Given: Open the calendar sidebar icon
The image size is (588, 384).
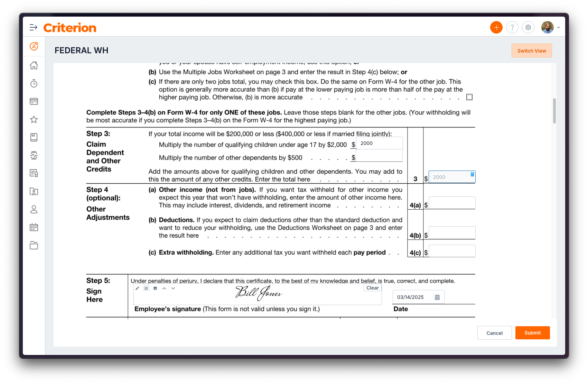Looking at the screenshot, I should [x=34, y=227].
